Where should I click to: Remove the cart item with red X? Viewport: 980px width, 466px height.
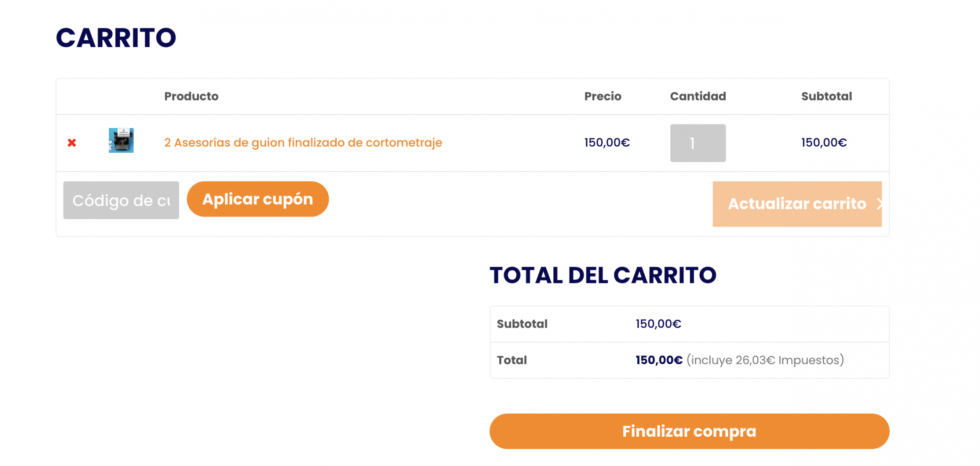coord(72,143)
